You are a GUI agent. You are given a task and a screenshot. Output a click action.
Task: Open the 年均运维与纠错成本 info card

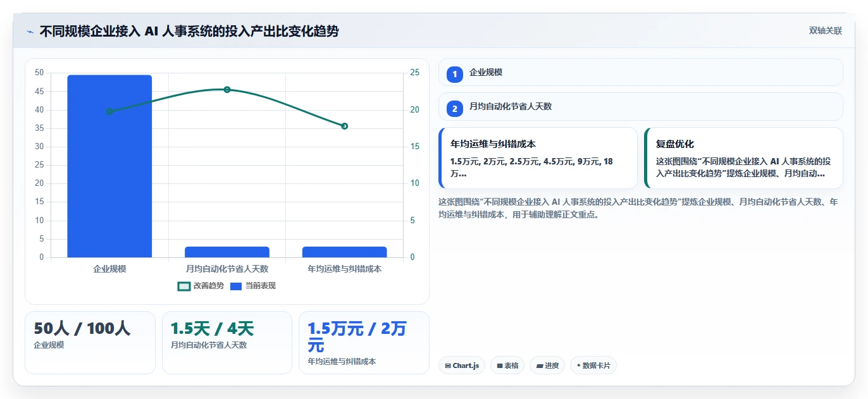(x=538, y=158)
